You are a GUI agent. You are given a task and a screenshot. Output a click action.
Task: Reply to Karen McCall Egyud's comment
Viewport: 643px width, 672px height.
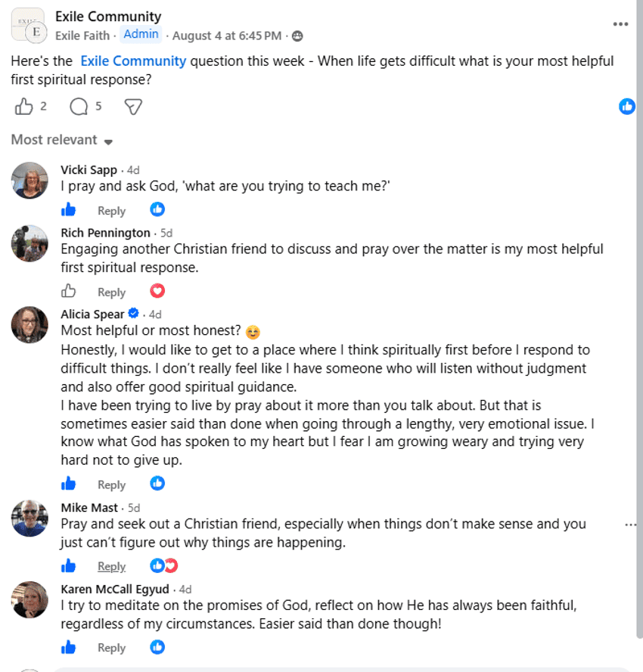click(111, 648)
